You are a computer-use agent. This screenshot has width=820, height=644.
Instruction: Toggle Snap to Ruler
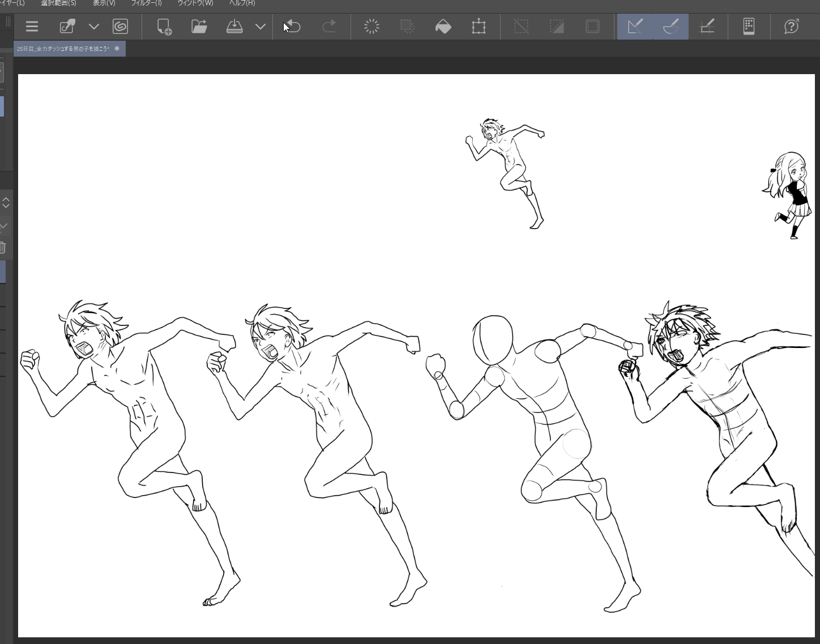635,27
